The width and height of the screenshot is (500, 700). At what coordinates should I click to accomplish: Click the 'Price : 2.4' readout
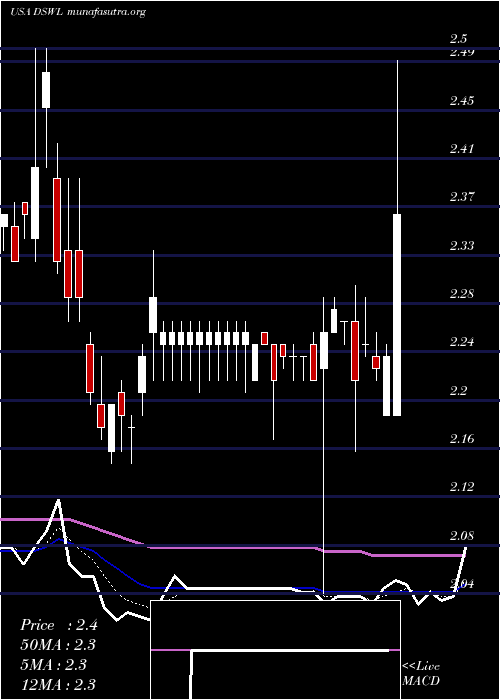59,625
